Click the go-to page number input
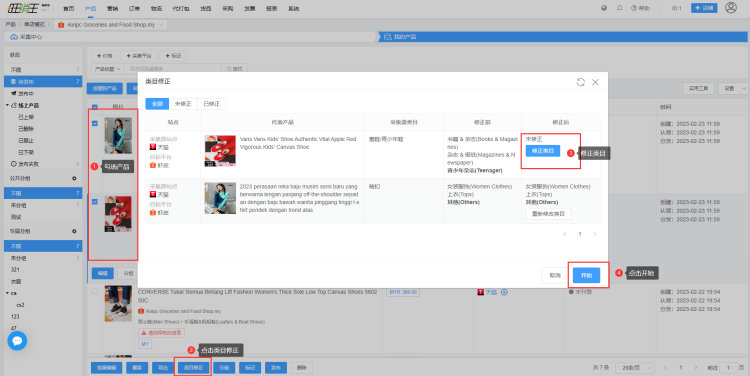The image size is (750, 376). (728, 367)
